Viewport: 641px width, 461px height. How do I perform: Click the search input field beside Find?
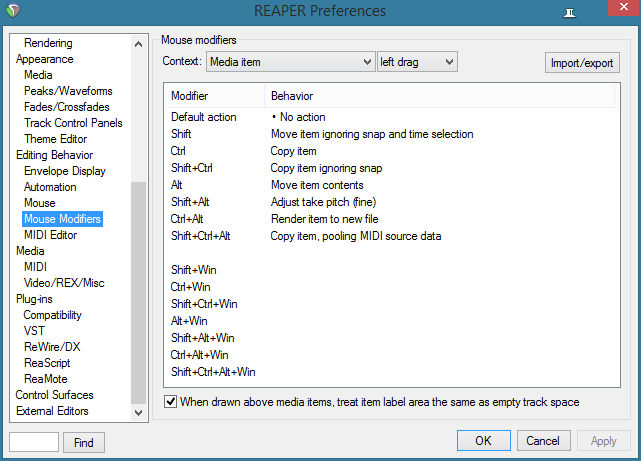33,442
